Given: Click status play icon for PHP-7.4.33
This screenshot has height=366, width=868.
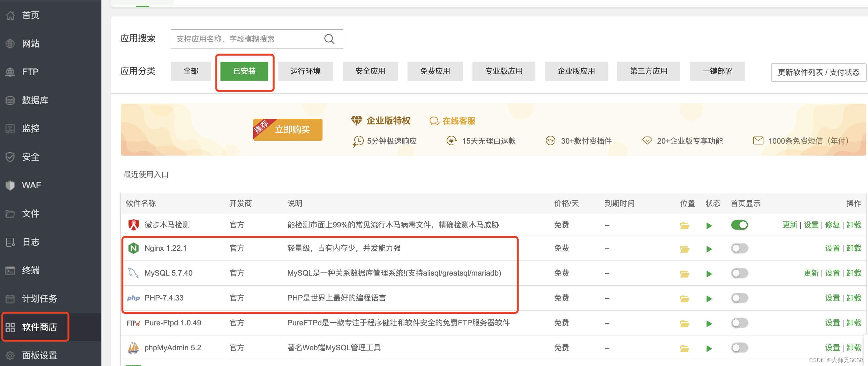Looking at the screenshot, I should 709,299.
